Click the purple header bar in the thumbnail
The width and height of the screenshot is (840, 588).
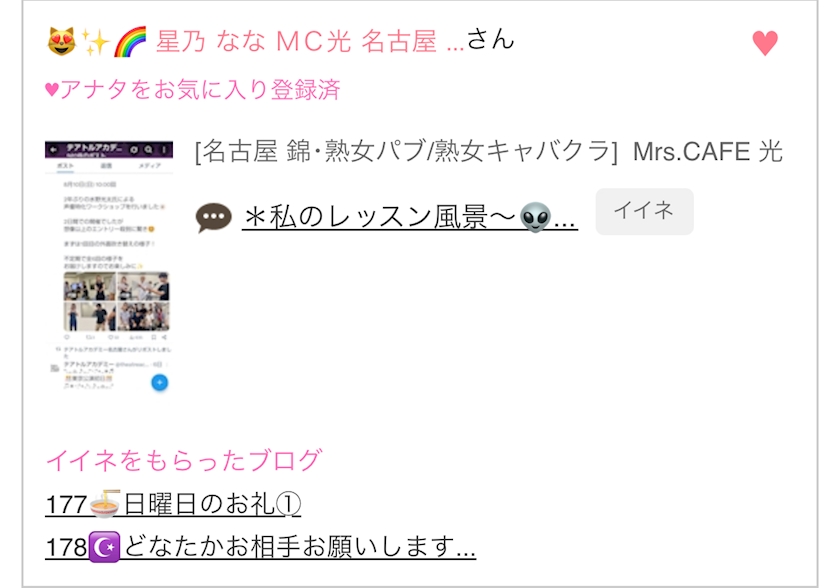[x=109, y=149]
